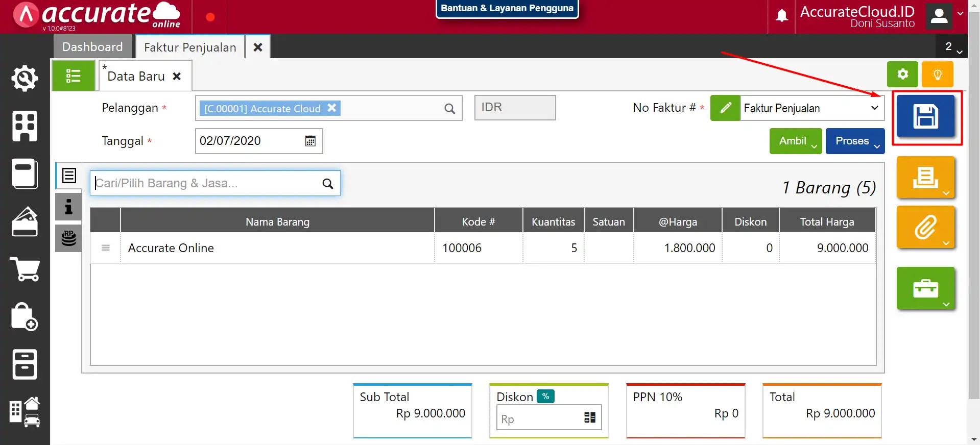Click the orange lightbulb tips icon
Screen dimensions: 980x445
point(937,75)
